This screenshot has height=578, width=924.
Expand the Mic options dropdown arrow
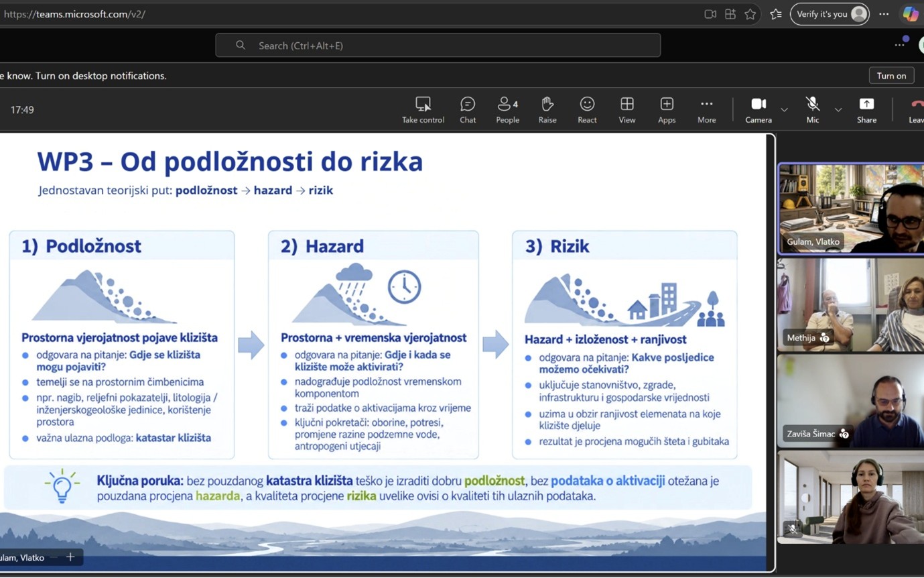coord(838,110)
